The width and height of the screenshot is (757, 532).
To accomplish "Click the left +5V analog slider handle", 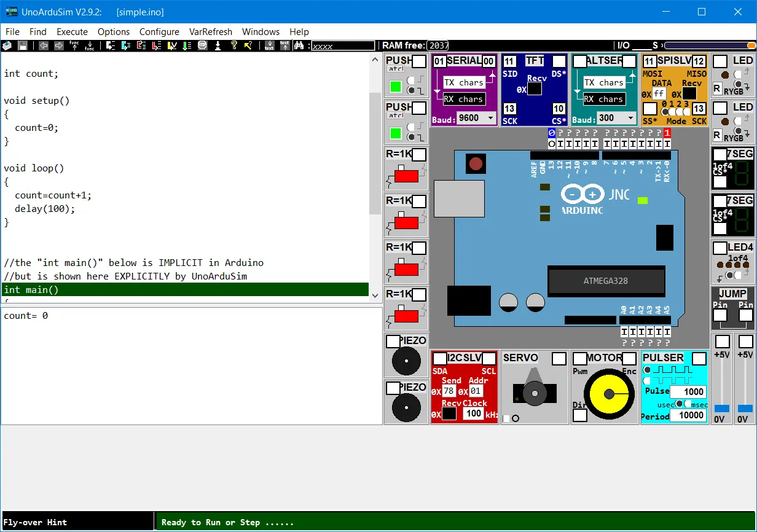I will point(722,409).
